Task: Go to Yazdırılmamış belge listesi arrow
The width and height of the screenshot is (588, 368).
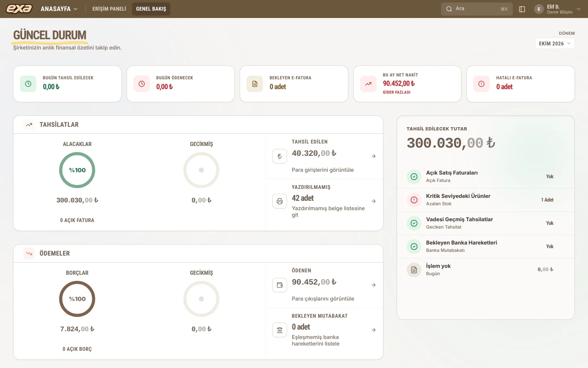Action: click(x=374, y=201)
